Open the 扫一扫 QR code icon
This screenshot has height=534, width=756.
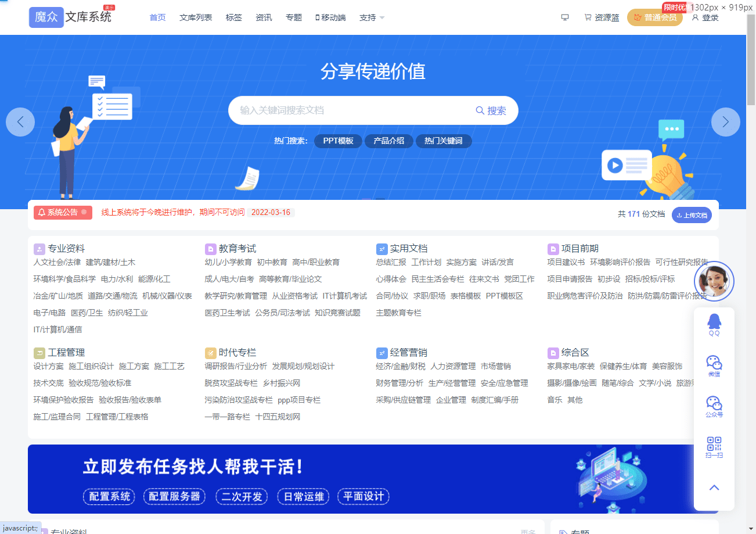(714, 447)
